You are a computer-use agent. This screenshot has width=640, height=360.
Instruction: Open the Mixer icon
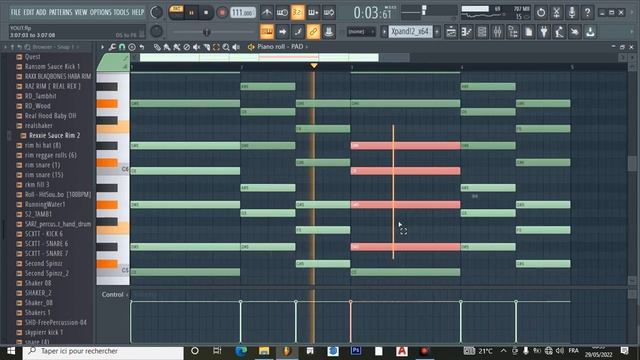(498, 31)
